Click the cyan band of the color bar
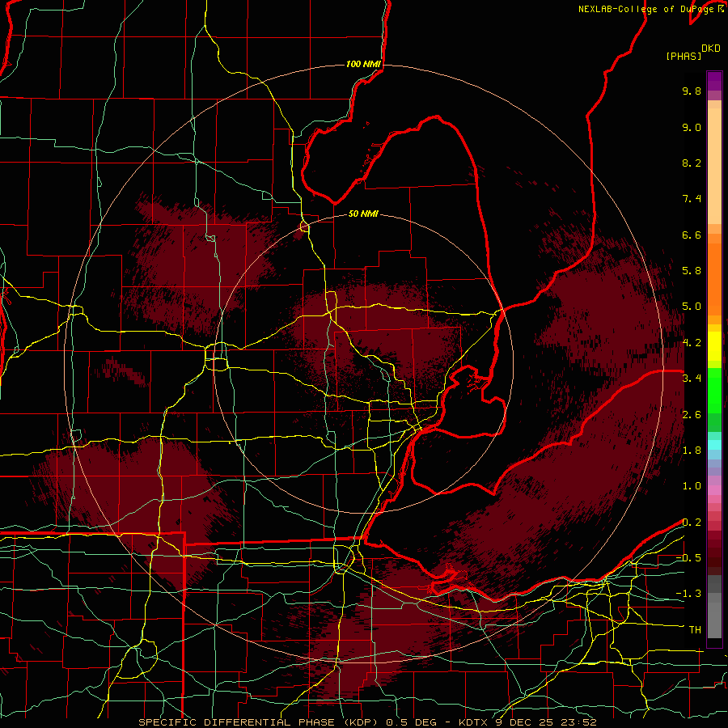 [x=714, y=445]
